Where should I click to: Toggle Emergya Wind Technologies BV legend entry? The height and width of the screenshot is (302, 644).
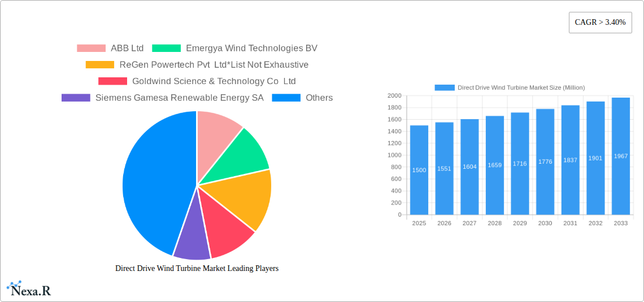pos(251,49)
